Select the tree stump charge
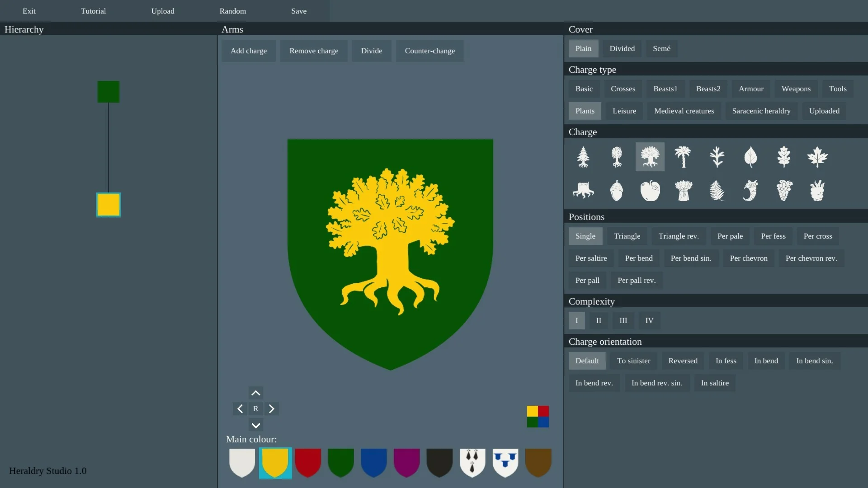This screenshot has height=488, width=868. pos(583,191)
